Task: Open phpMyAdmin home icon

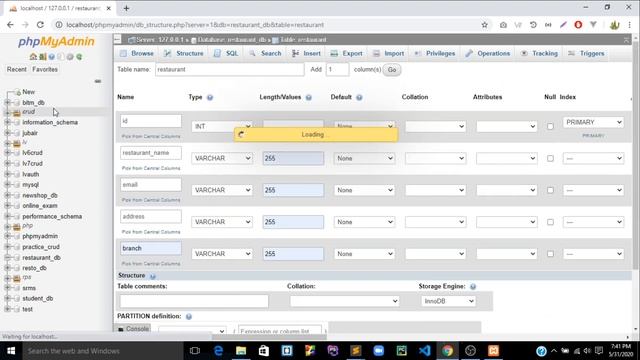Action: 33,57
